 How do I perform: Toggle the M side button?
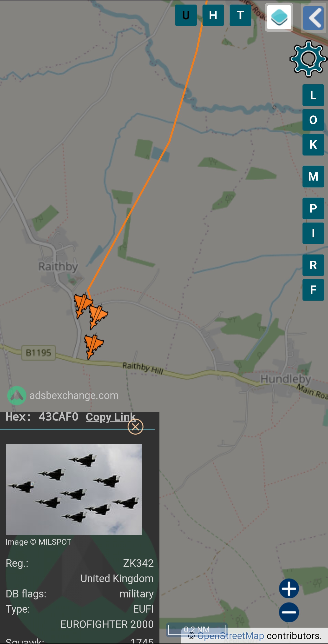pos(313,177)
